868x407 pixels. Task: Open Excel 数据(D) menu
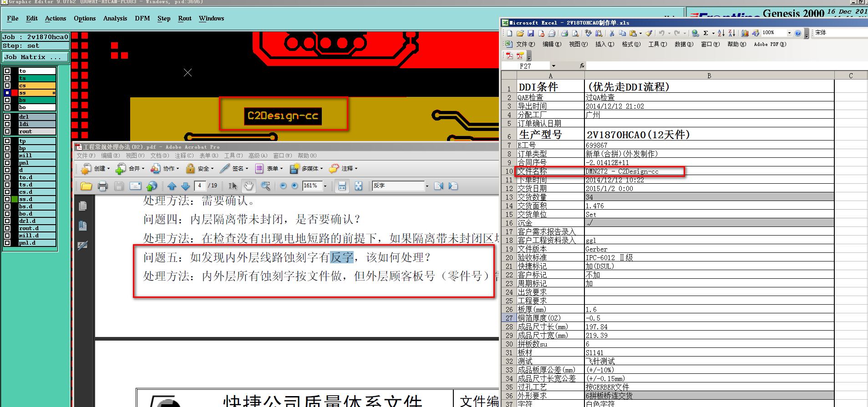click(684, 44)
